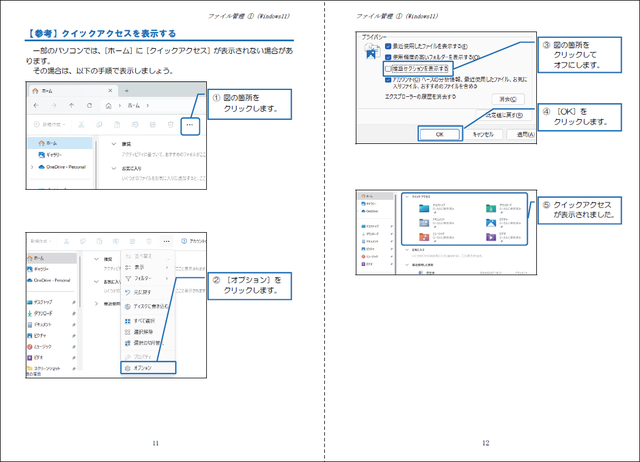Click the ミュージック folder icon in the step 5 Quick Access

(x=424, y=237)
